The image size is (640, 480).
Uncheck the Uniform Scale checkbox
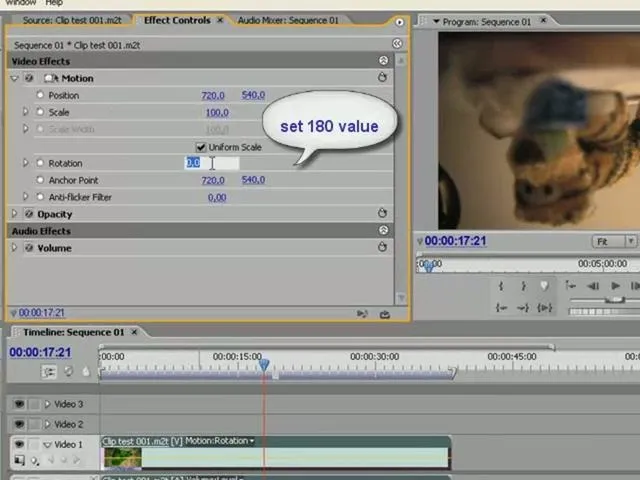coord(201,147)
